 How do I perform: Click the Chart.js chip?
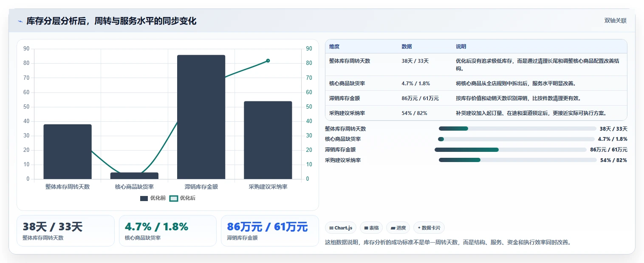tap(341, 228)
